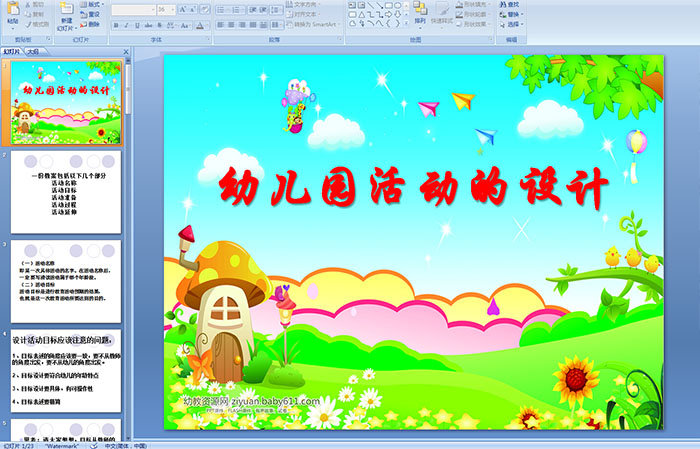Toggle Italic formatting

[x=126, y=25]
